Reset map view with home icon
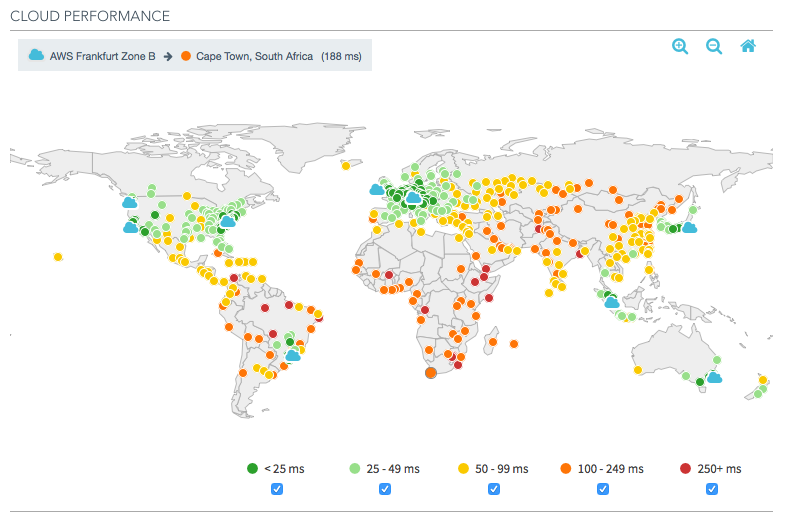The image size is (787, 523). (748, 46)
